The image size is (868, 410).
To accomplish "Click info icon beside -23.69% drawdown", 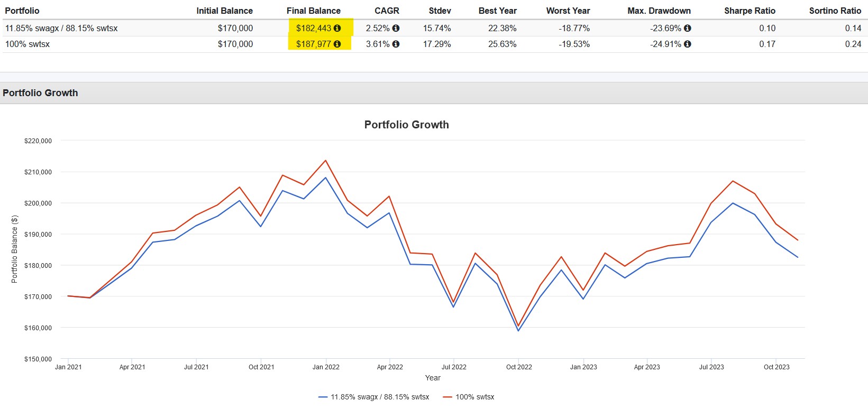I will coord(687,28).
